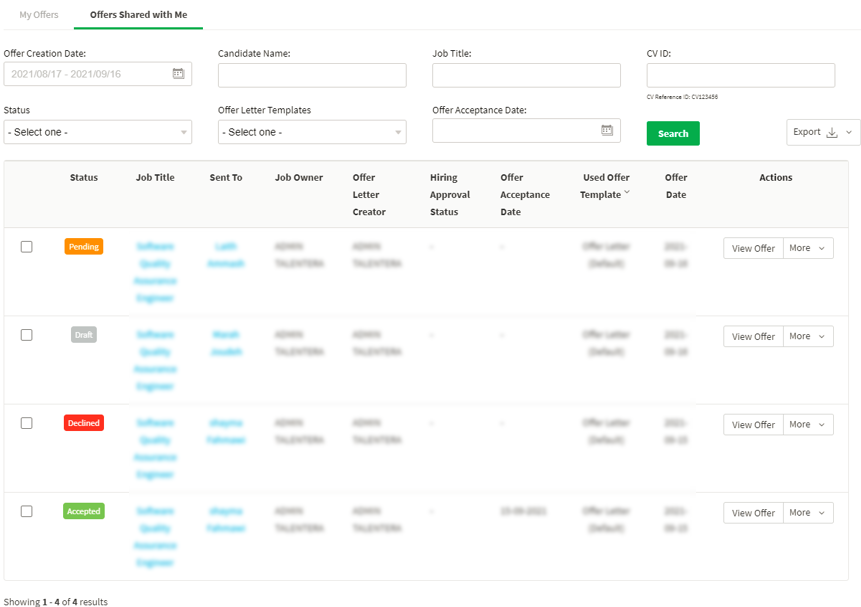861x607 pixels.
Task: Select the Offers Shared with Me tab
Action: pyautogui.click(x=138, y=15)
